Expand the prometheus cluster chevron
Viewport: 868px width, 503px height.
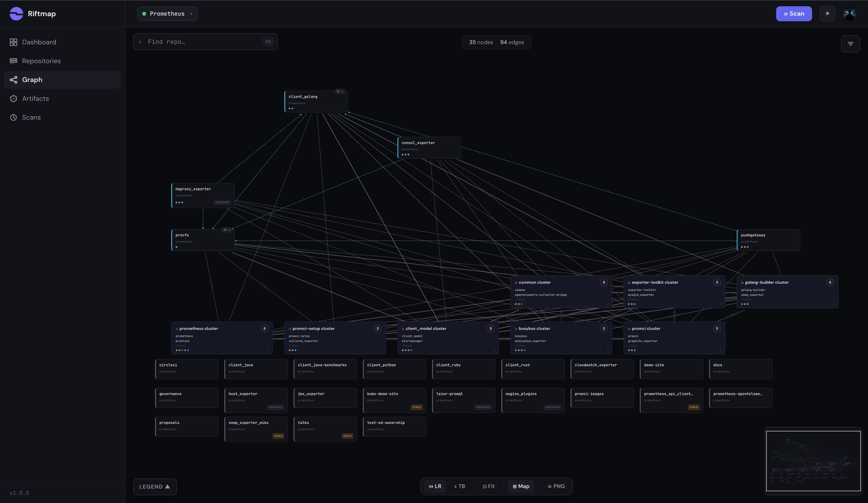269,350
